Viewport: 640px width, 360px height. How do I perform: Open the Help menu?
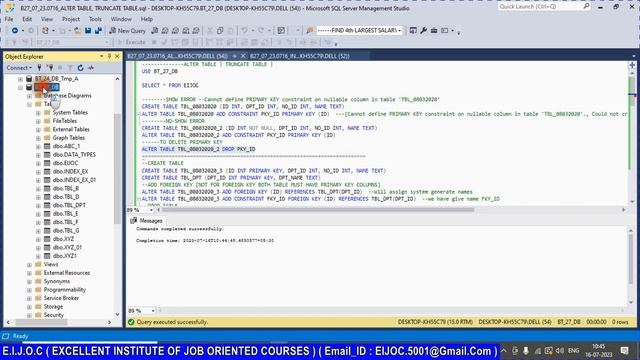coord(147,19)
